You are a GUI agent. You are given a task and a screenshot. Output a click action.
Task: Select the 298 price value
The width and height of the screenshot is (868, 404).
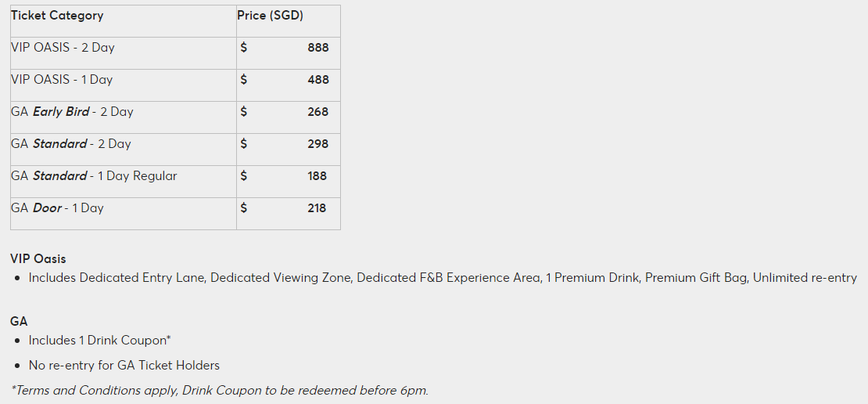[317, 144]
